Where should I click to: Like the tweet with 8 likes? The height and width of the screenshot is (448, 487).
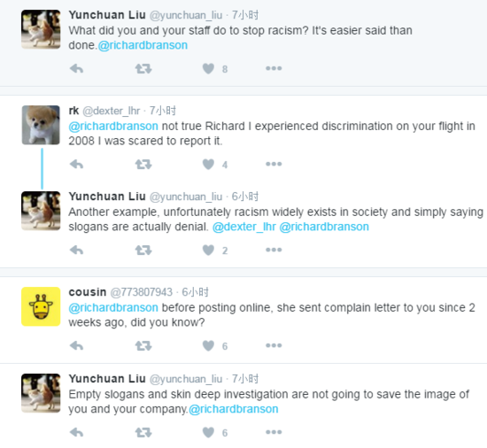coord(208,68)
